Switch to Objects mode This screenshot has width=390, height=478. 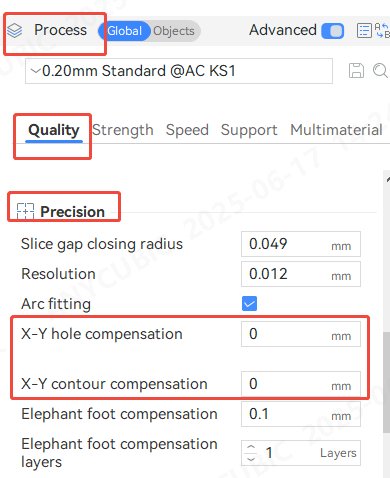(174, 31)
